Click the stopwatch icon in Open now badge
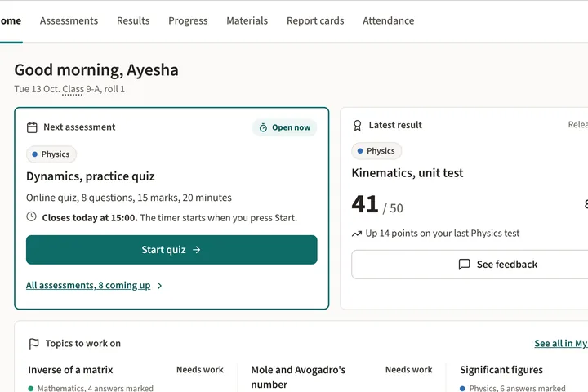 tap(263, 128)
